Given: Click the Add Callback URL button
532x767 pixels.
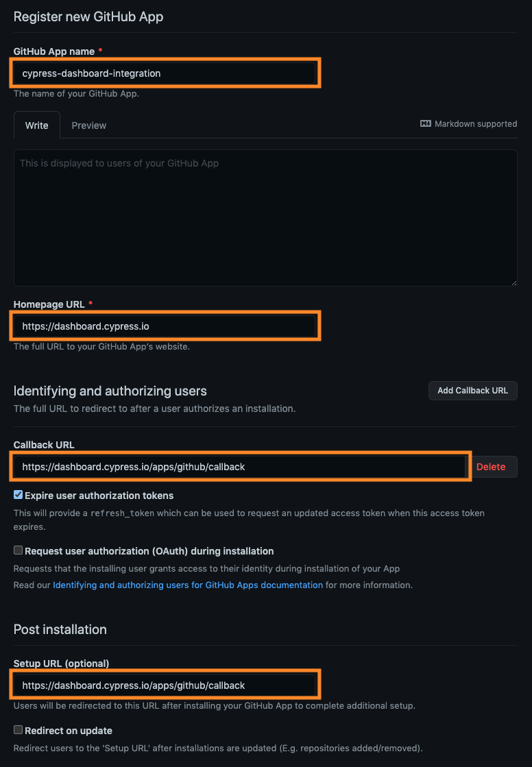Looking at the screenshot, I should tap(472, 390).
